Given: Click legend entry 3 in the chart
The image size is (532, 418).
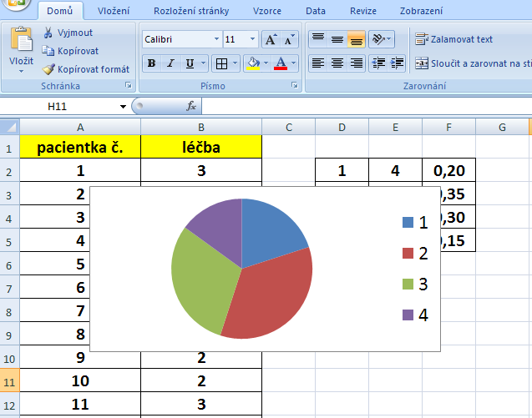Looking at the screenshot, I should (415, 285).
